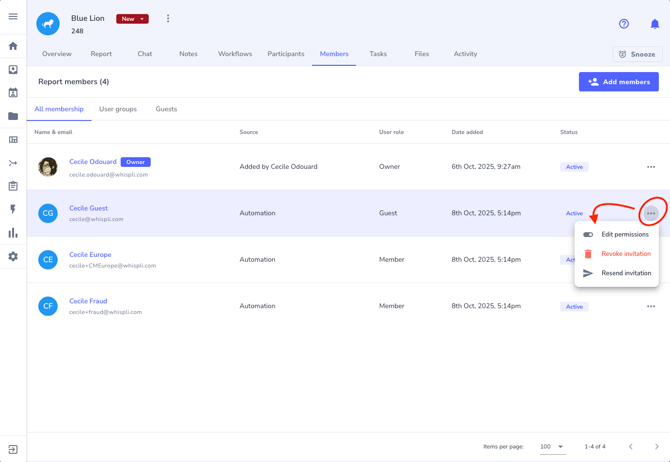Click the lightning bolt automation icon
The height and width of the screenshot is (462, 670).
pyautogui.click(x=13, y=210)
